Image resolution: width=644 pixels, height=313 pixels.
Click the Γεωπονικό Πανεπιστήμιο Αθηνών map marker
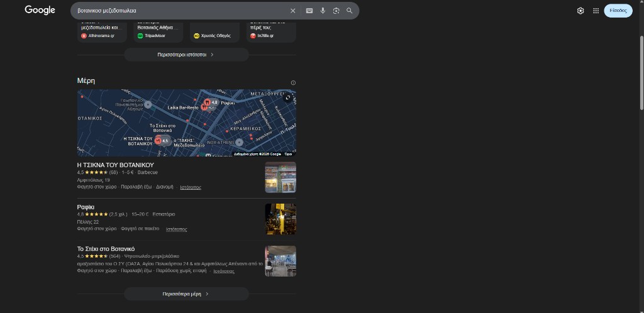coord(148,104)
